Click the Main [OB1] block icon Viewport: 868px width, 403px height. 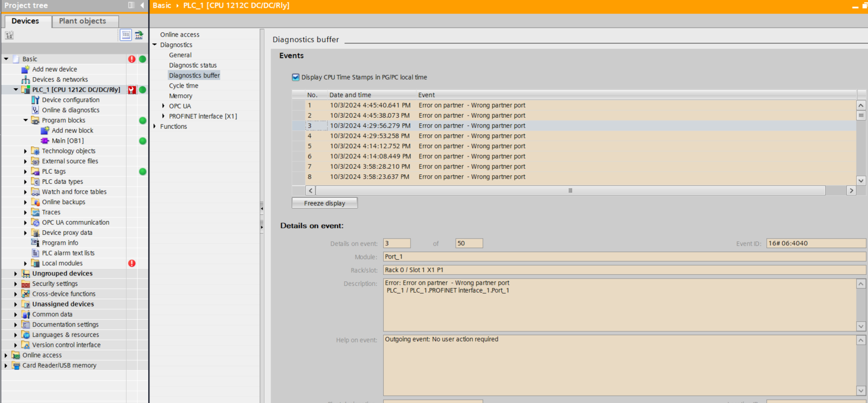45,141
